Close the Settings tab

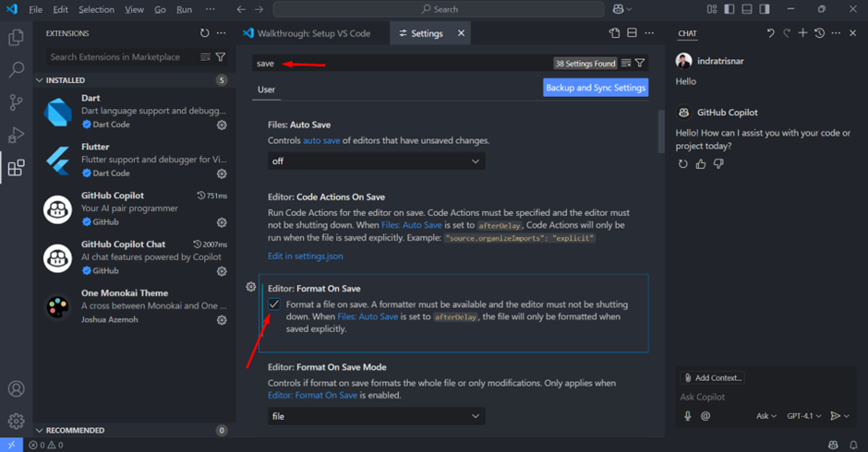pyautogui.click(x=461, y=33)
